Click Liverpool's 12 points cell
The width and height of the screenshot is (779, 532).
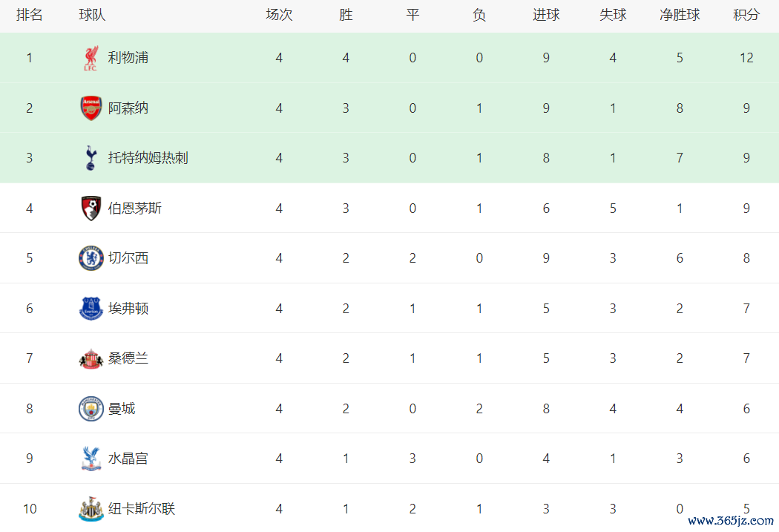point(746,58)
